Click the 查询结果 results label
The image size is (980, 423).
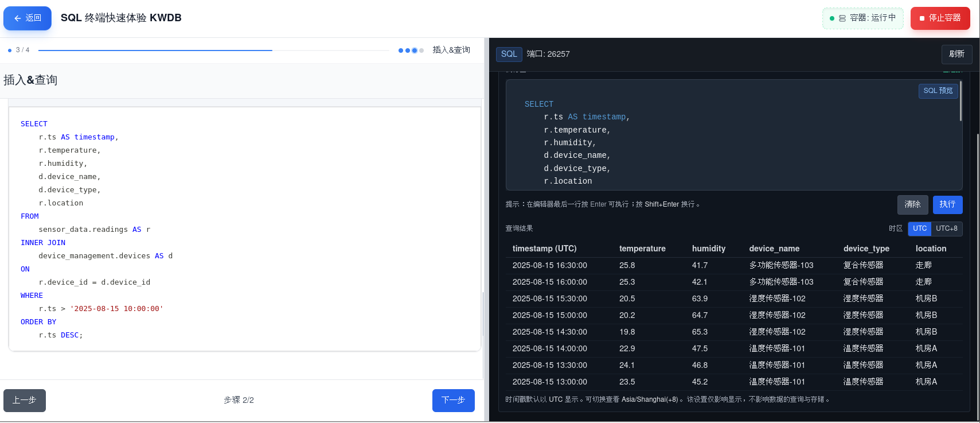click(x=519, y=228)
